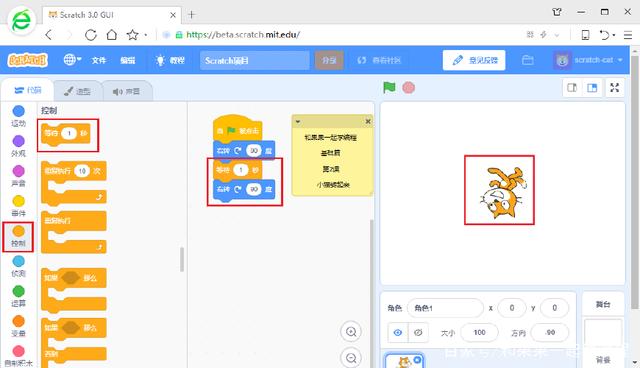Select the My Blocks category circle
The width and height of the screenshot is (640, 368).
[18, 351]
